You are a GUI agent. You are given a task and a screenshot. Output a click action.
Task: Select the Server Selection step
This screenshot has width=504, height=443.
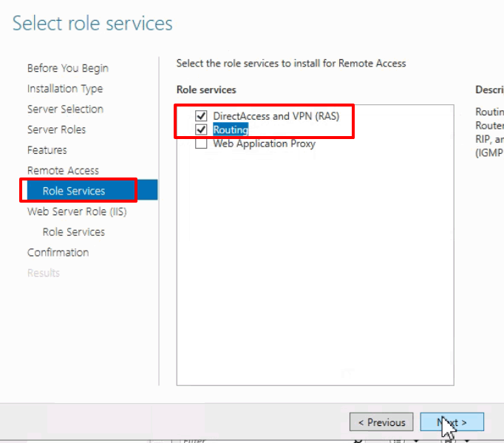pos(65,109)
